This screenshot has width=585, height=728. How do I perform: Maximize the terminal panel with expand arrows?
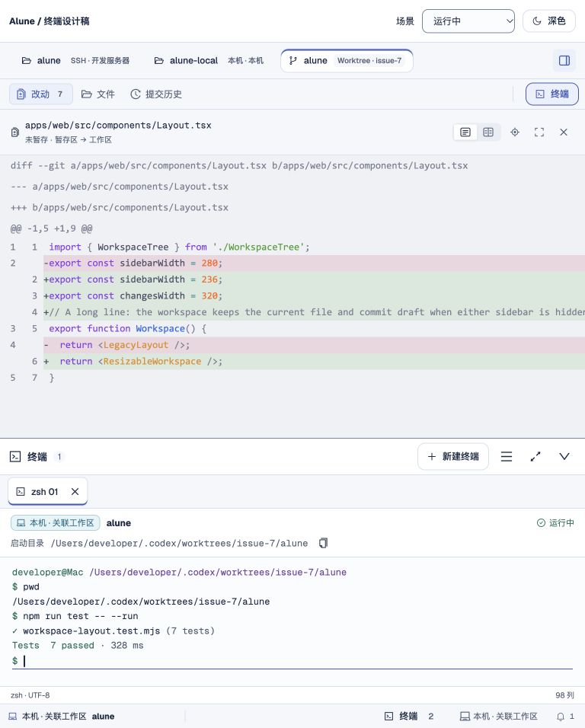click(x=535, y=456)
